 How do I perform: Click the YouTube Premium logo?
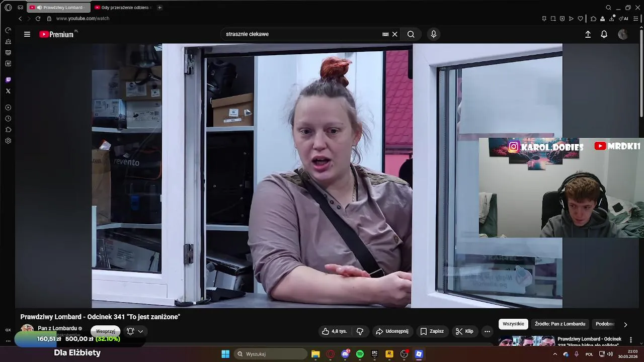(56, 34)
